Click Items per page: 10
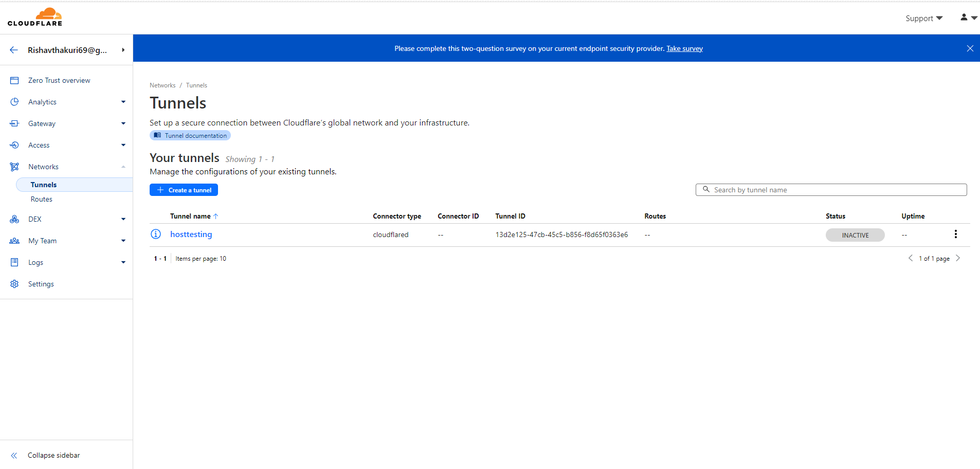 coord(201,259)
